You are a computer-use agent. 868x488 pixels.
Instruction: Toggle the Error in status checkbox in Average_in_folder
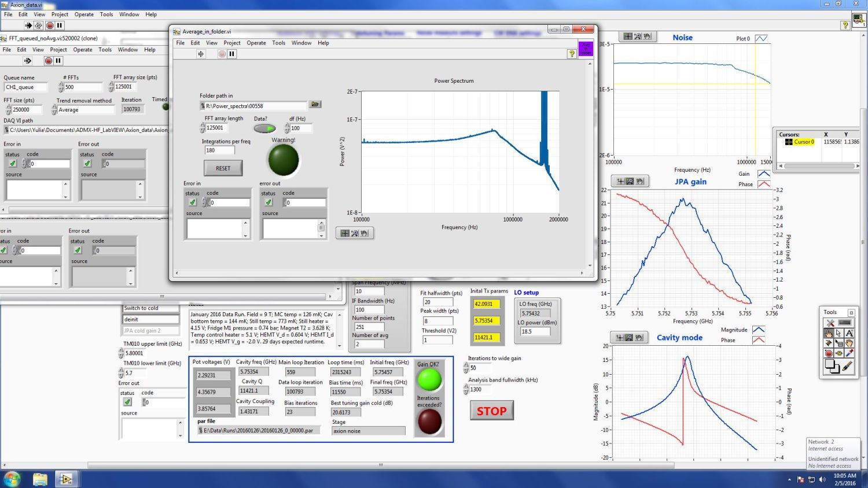tap(193, 202)
